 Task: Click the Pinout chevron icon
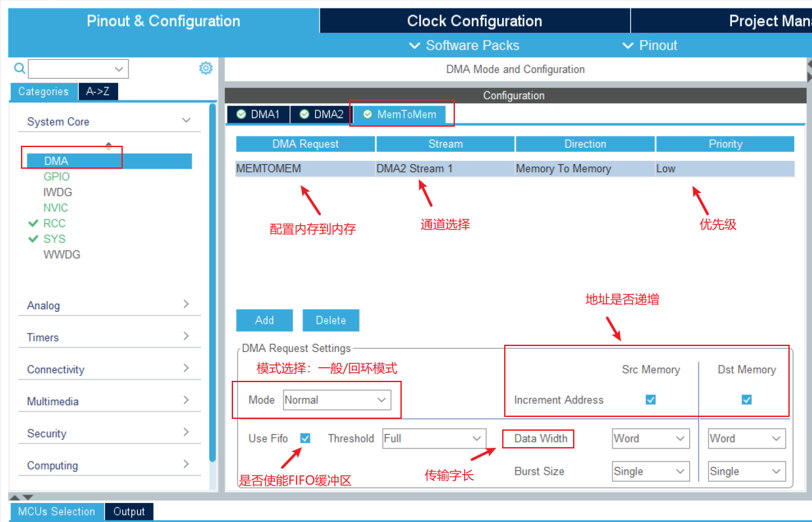628,45
